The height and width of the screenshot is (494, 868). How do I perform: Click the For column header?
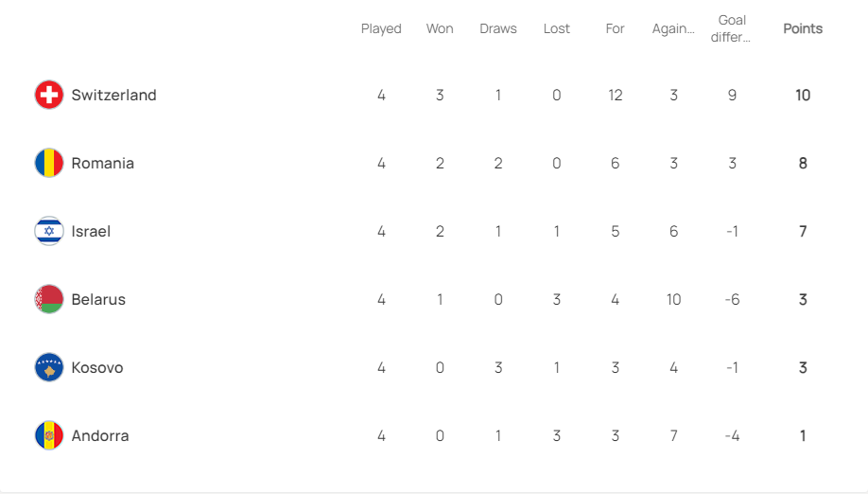[616, 28]
